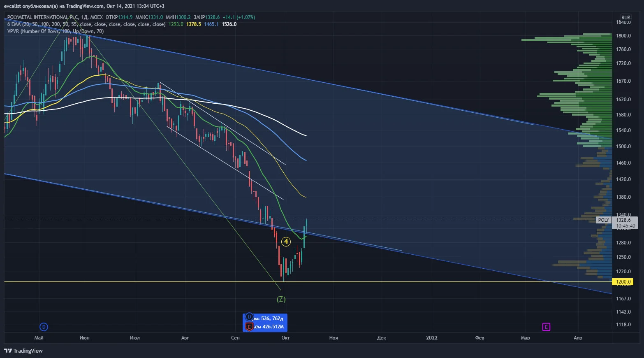Click the Окт label on time axis

pos(285,338)
